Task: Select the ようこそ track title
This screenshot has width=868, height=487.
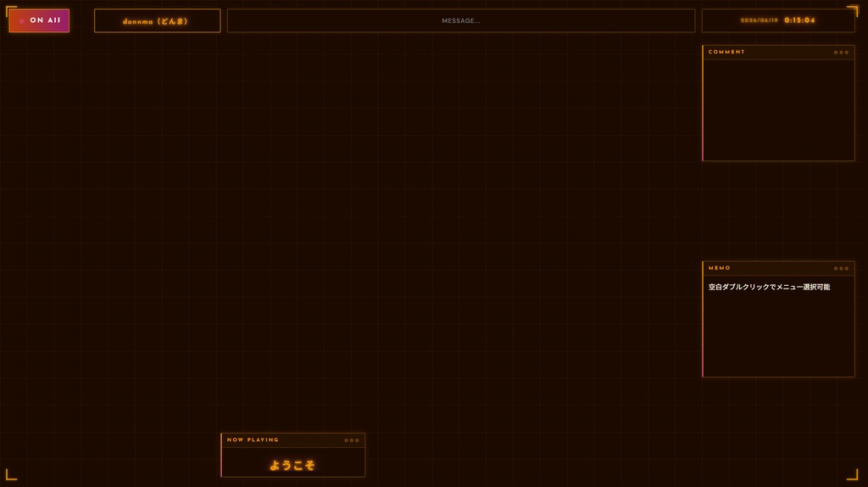Action: pyautogui.click(x=292, y=466)
